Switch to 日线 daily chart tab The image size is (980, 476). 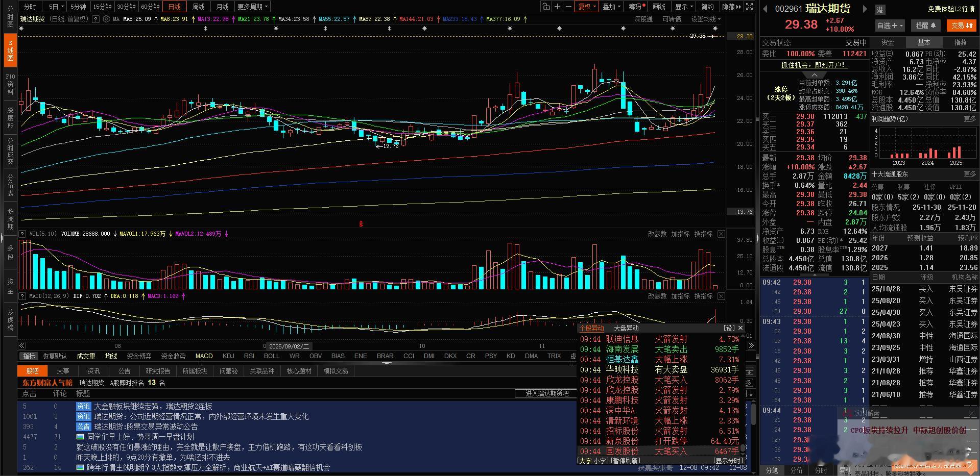coord(174,7)
